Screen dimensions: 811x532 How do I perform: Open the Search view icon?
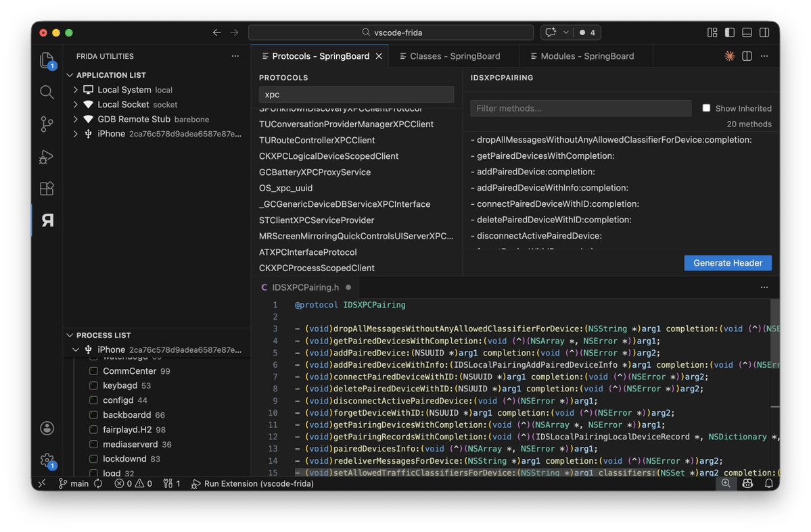click(46, 92)
